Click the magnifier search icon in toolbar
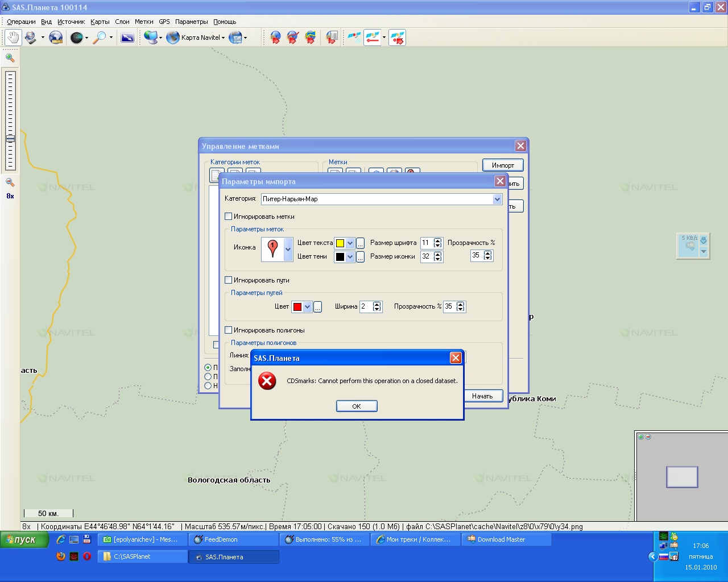This screenshot has height=582, width=728. pos(100,38)
